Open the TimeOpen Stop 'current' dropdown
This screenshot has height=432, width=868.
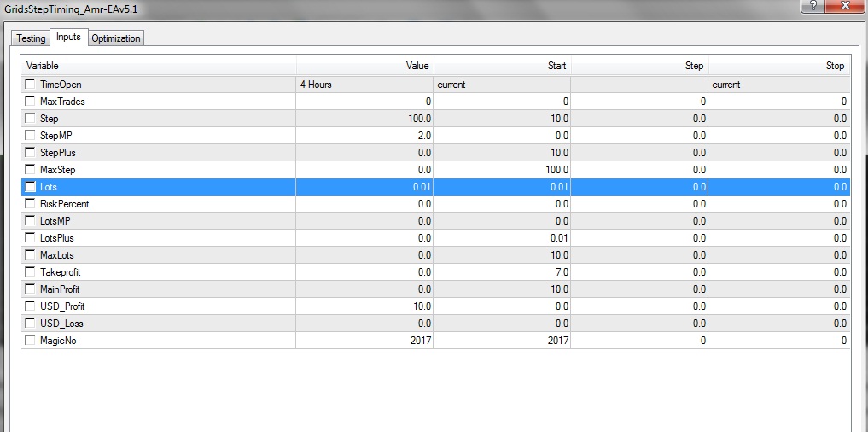tap(778, 85)
